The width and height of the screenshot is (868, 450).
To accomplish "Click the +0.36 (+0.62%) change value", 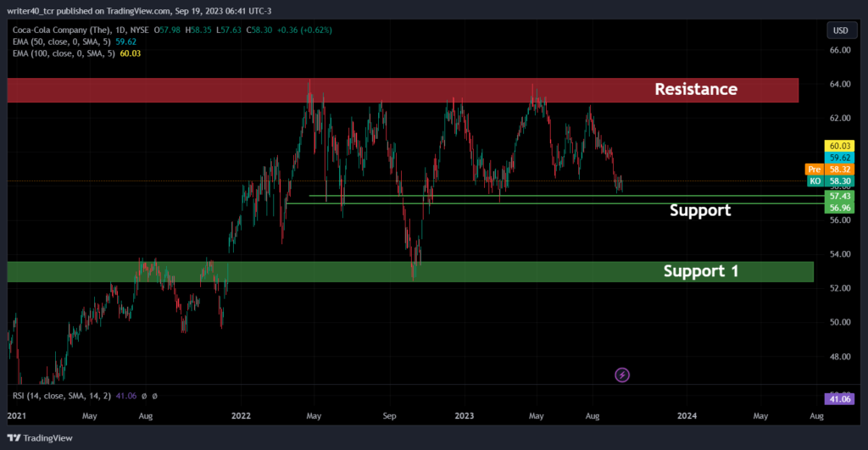I will (305, 30).
